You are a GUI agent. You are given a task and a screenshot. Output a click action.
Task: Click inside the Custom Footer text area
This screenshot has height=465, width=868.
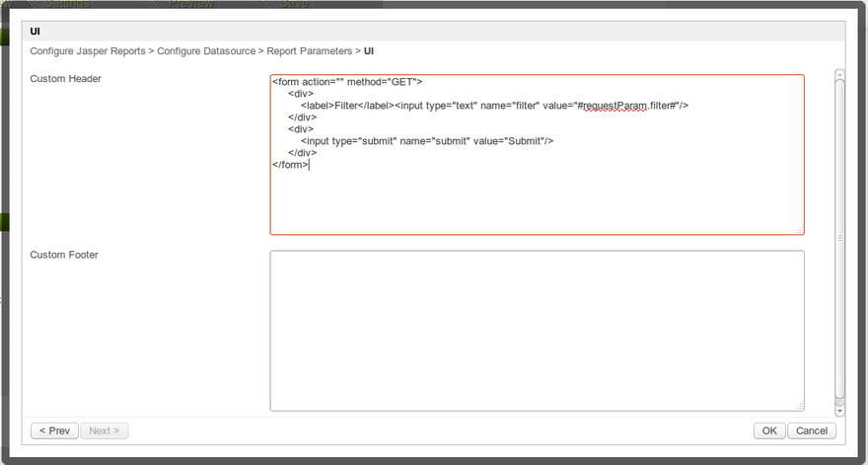click(x=537, y=330)
